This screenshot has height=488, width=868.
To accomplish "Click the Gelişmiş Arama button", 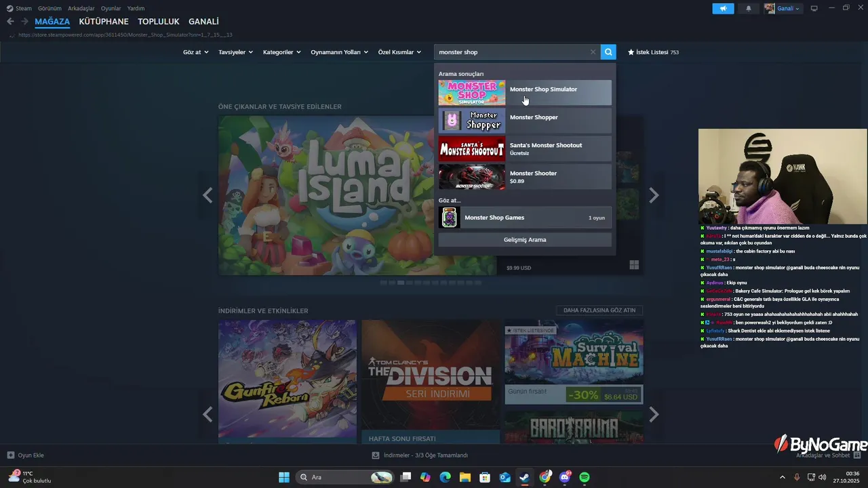I will coord(525,240).
